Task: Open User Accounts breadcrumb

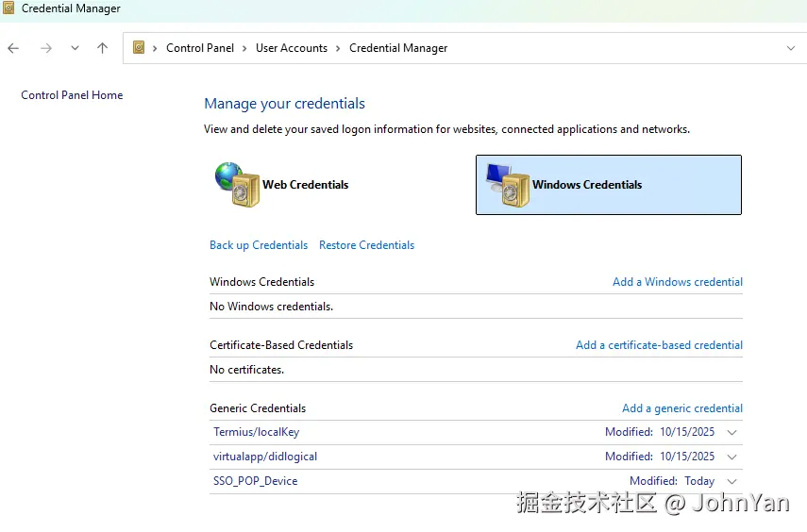Action: pos(292,48)
